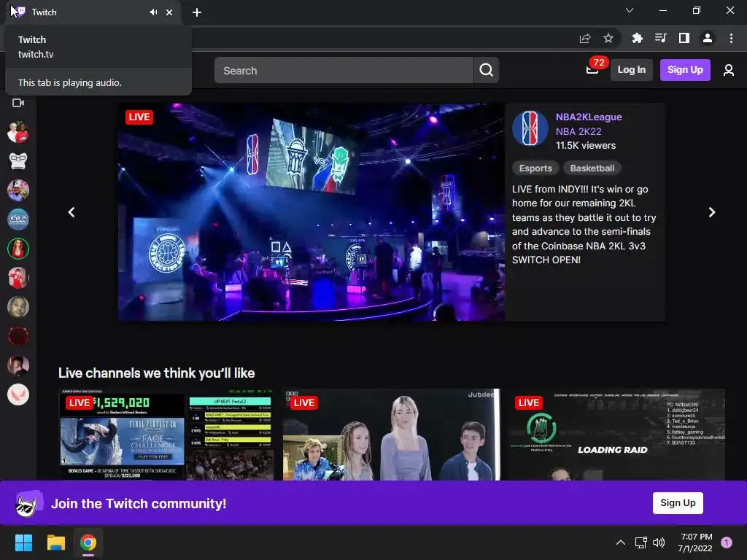Open clock and calendar 7:07 PM

(x=695, y=542)
